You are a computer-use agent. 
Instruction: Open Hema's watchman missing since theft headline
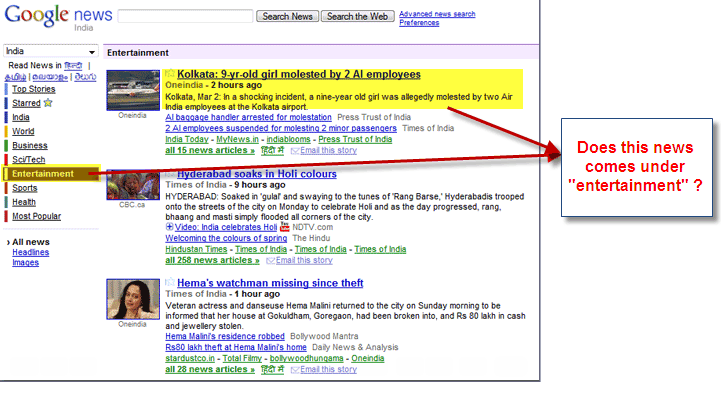270,283
